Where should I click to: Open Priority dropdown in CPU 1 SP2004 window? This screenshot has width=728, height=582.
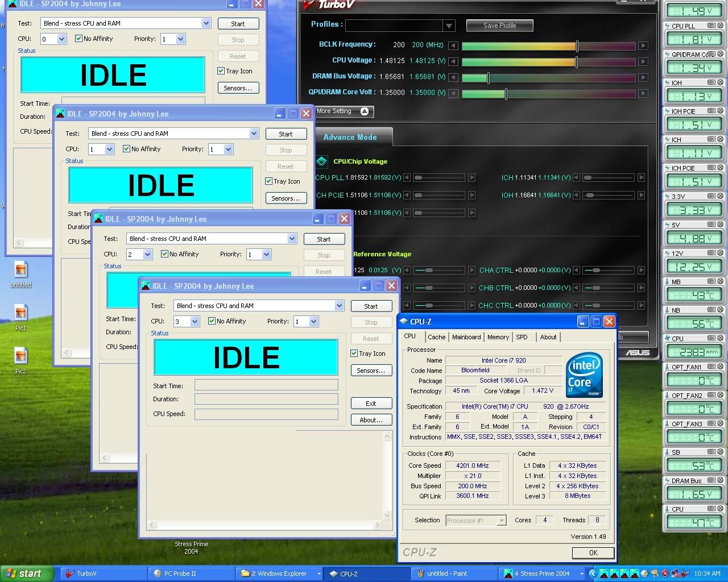(228, 149)
